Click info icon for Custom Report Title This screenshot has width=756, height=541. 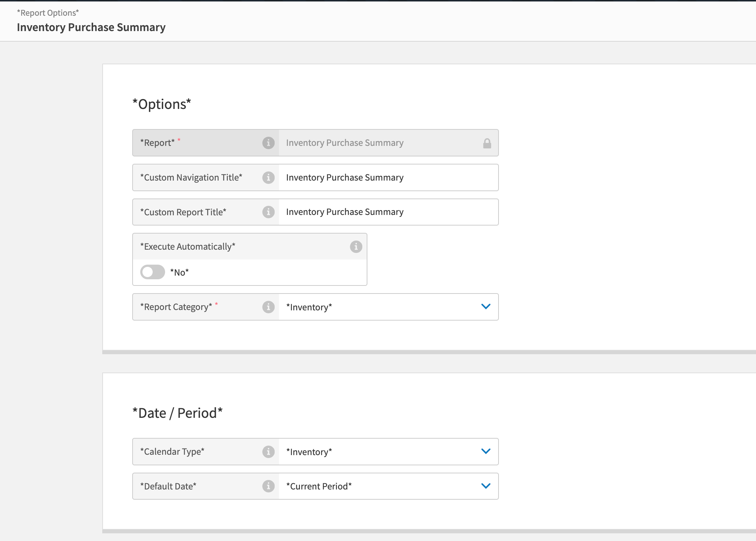(268, 212)
